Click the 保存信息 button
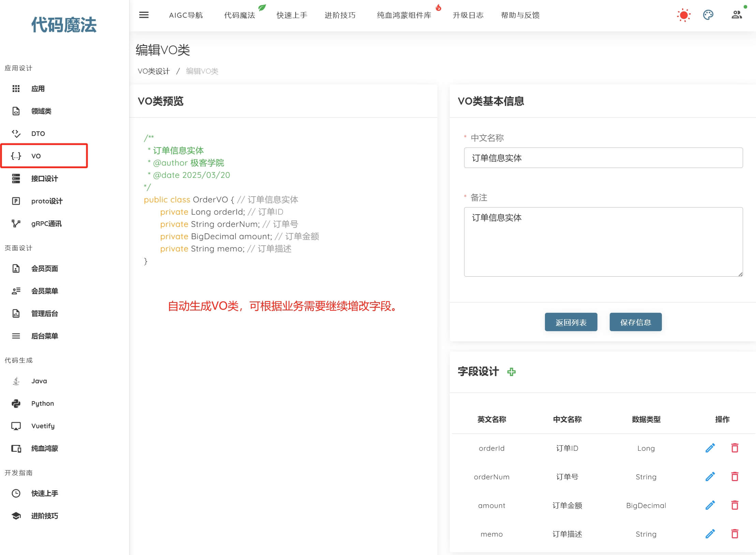The width and height of the screenshot is (756, 555). 635,322
